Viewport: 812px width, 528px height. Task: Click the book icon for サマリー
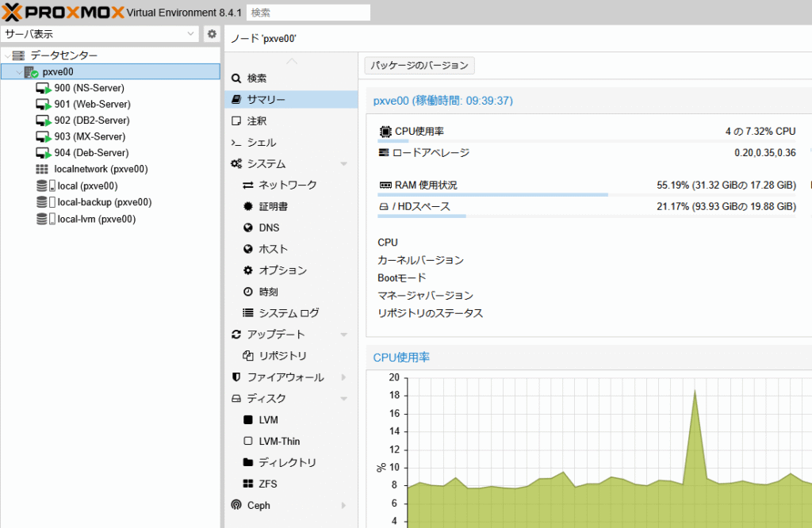236,99
